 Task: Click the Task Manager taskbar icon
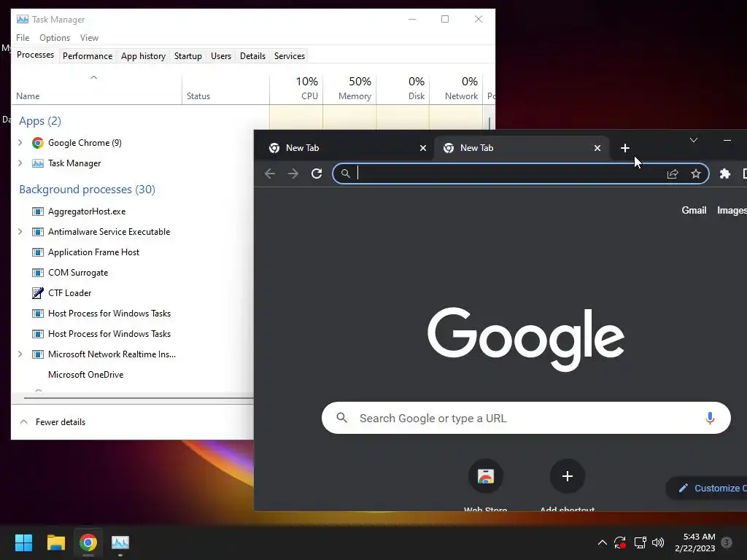[120, 542]
